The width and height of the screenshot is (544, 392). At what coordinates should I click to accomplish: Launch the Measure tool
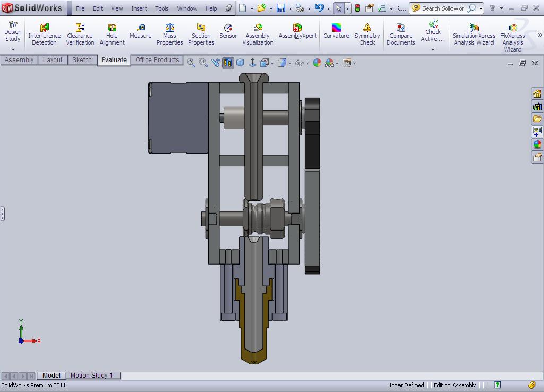point(140,32)
